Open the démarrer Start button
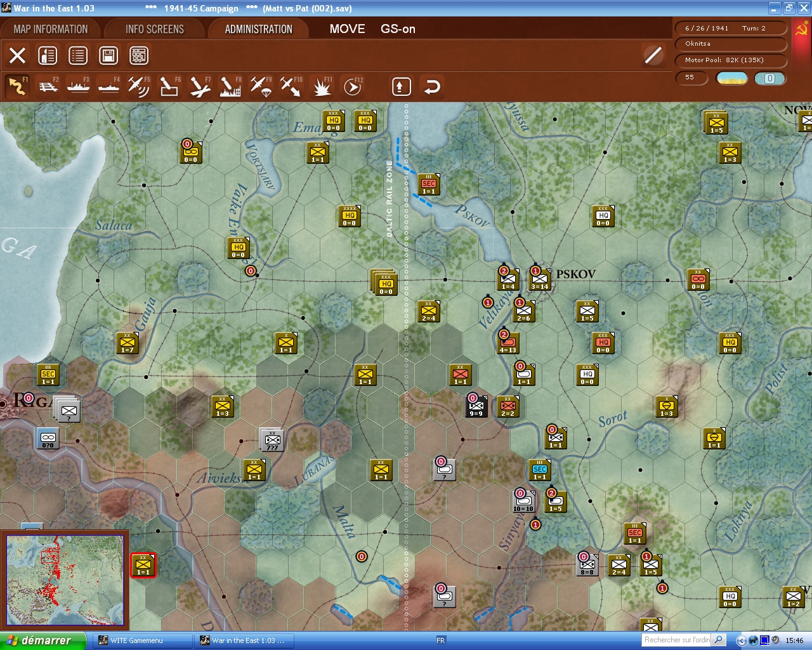The width and height of the screenshot is (812, 650). [43, 640]
